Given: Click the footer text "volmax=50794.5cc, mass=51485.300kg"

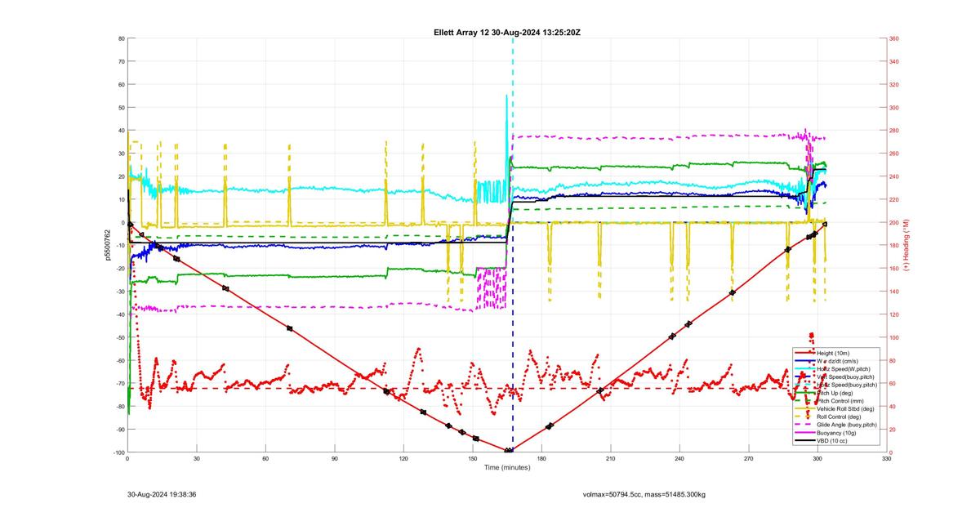Looking at the screenshot, I should pos(644,495).
